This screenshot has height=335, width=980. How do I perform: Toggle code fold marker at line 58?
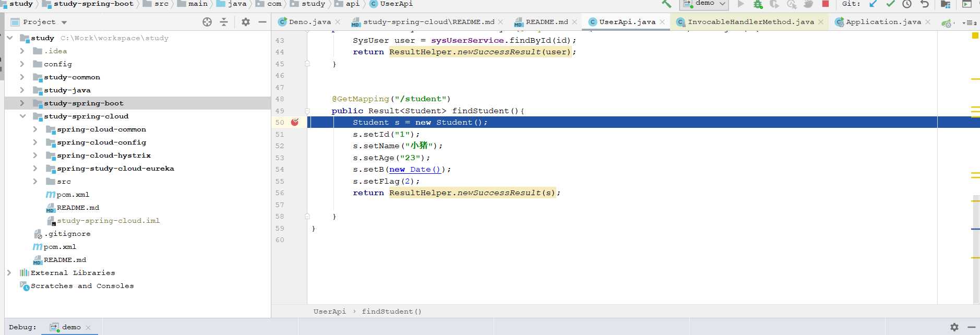coord(307,216)
